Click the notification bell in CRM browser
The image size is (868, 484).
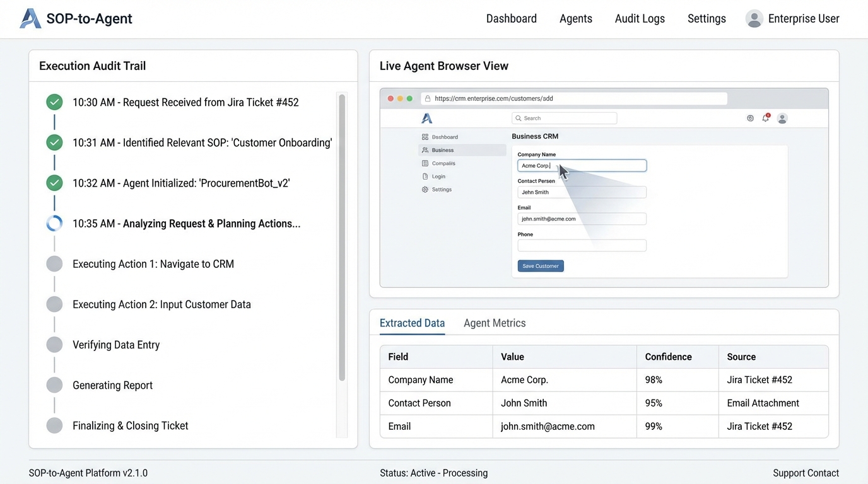coord(765,118)
